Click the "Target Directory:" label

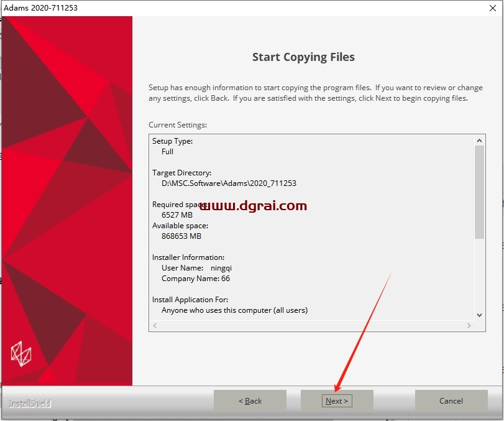pyautogui.click(x=182, y=173)
